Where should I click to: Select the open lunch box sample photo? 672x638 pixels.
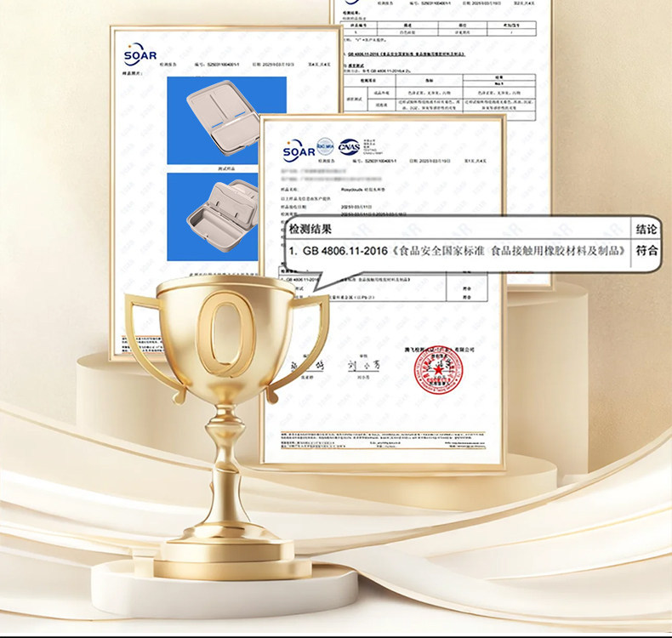213,217
